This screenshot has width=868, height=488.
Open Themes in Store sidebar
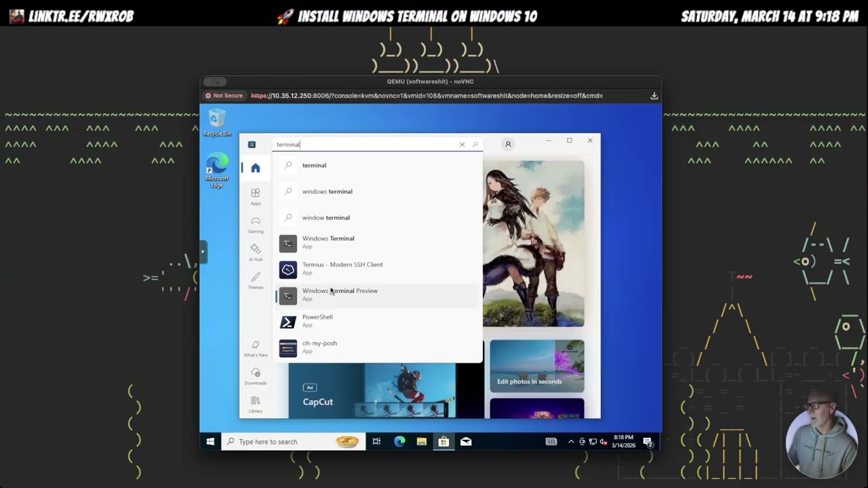(x=256, y=281)
